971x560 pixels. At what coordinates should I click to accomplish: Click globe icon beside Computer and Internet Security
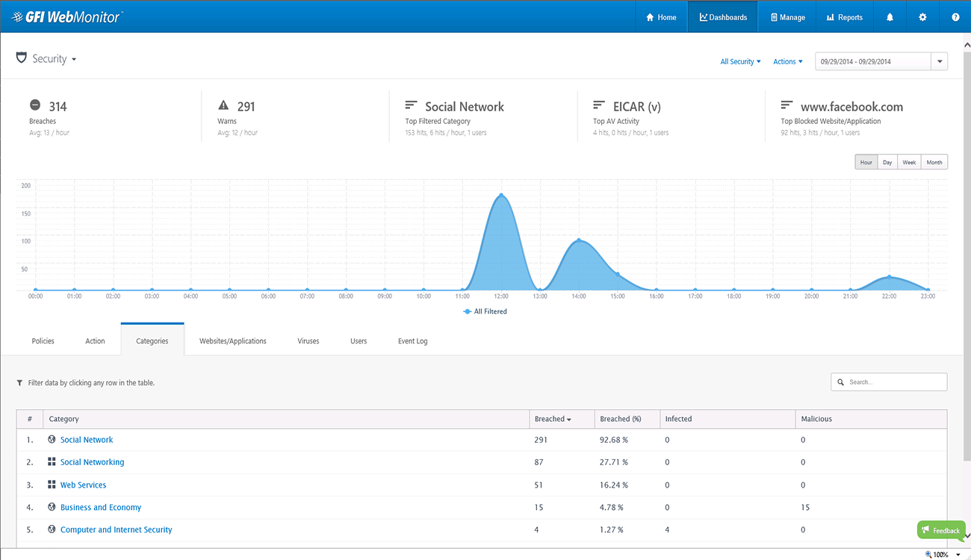pos(52,529)
